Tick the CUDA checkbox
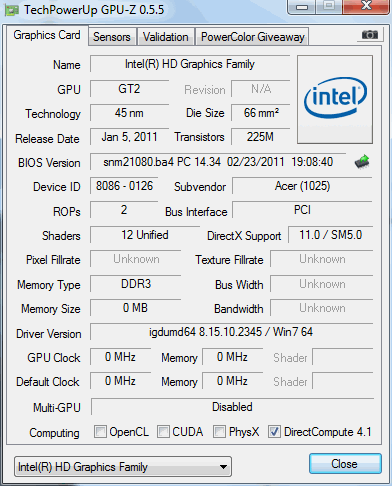Image resolution: width=392 pixels, height=486 pixels. [163, 431]
